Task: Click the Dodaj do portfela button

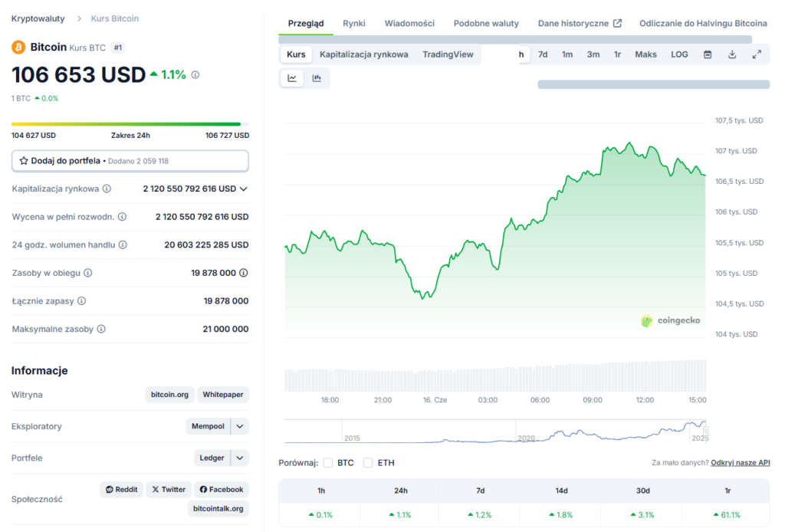Action: pyautogui.click(x=130, y=161)
